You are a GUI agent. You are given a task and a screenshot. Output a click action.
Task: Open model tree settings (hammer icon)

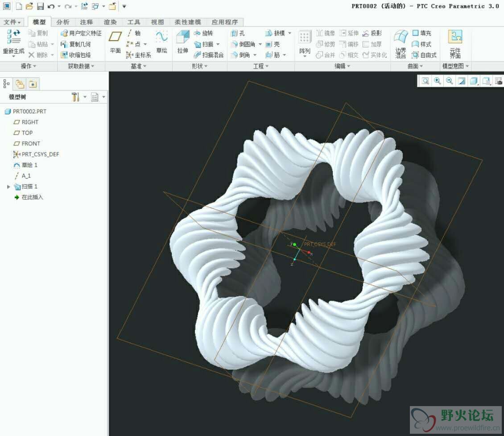click(x=75, y=97)
